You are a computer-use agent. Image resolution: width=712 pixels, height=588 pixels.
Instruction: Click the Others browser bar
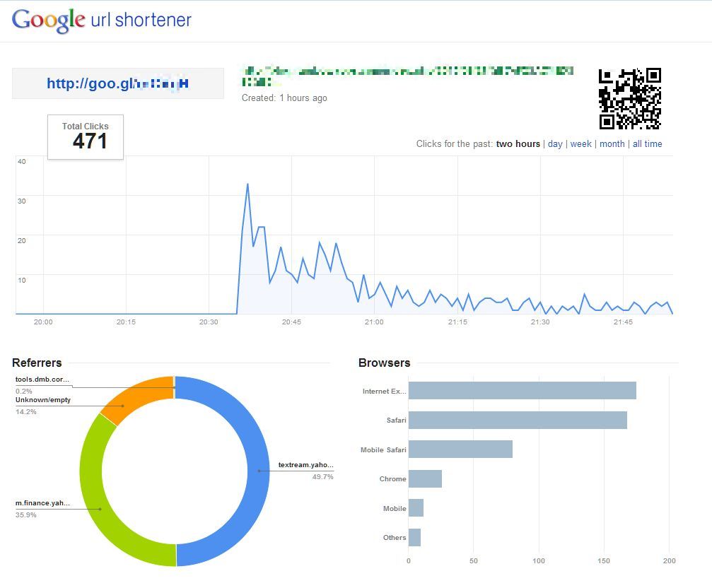click(x=414, y=537)
